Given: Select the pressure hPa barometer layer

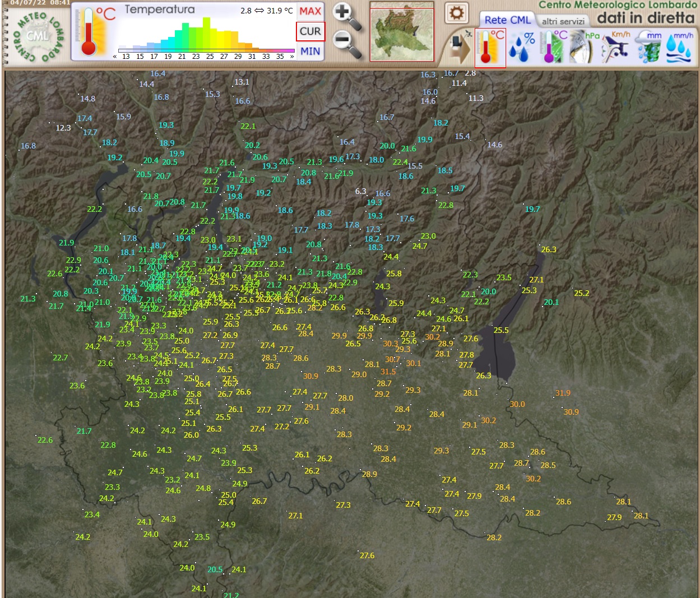Looking at the screenshot, I should tap(584, 48).
